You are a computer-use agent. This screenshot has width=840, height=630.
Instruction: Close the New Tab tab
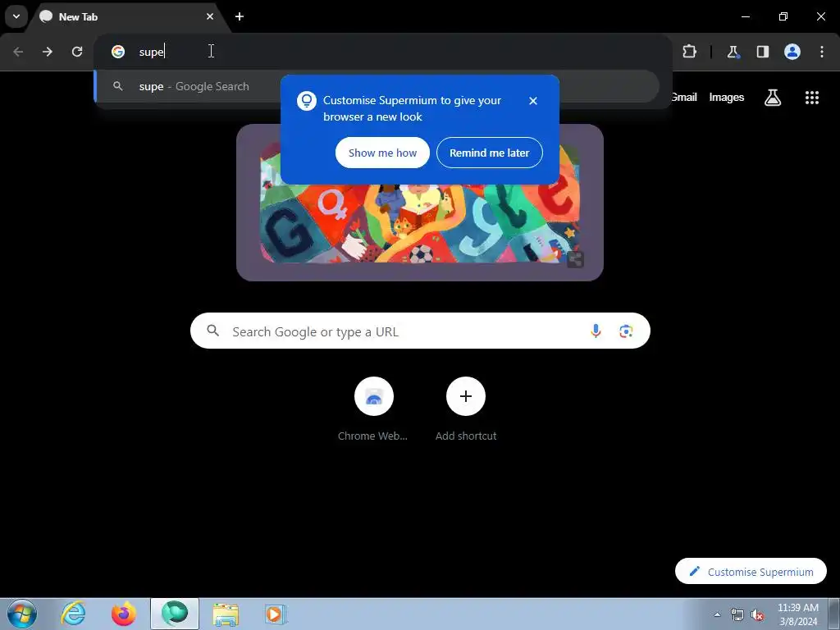point(210,16)
